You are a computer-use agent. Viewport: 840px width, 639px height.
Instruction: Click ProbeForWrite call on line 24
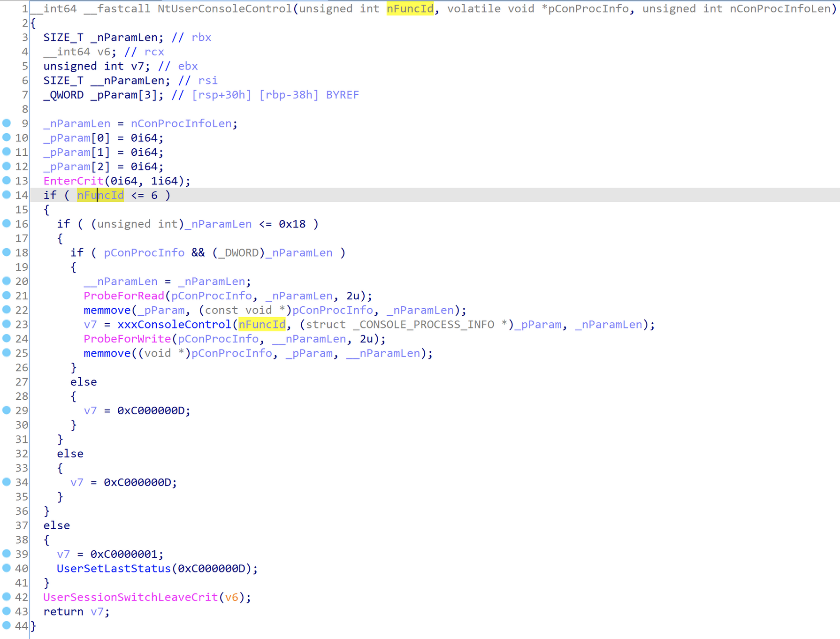127,339
